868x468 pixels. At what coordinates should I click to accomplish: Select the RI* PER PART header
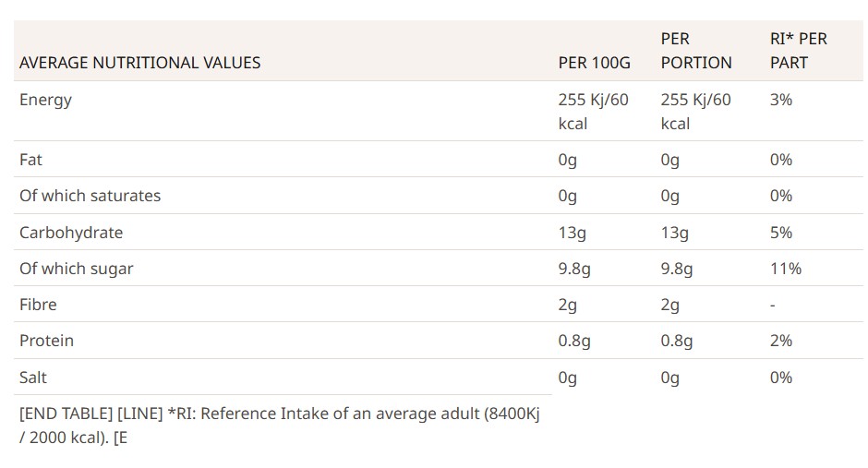(x=798, y=51)
